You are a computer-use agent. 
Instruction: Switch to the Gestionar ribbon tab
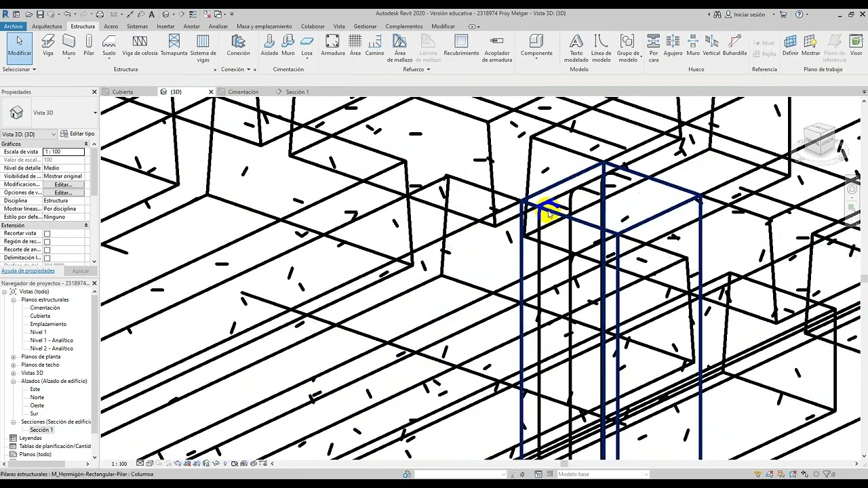tap(365, 26)
